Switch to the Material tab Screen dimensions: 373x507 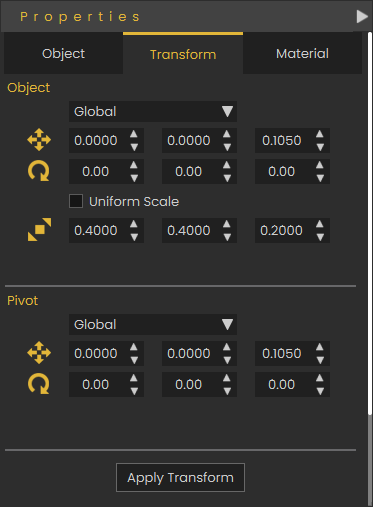(302, 53)
